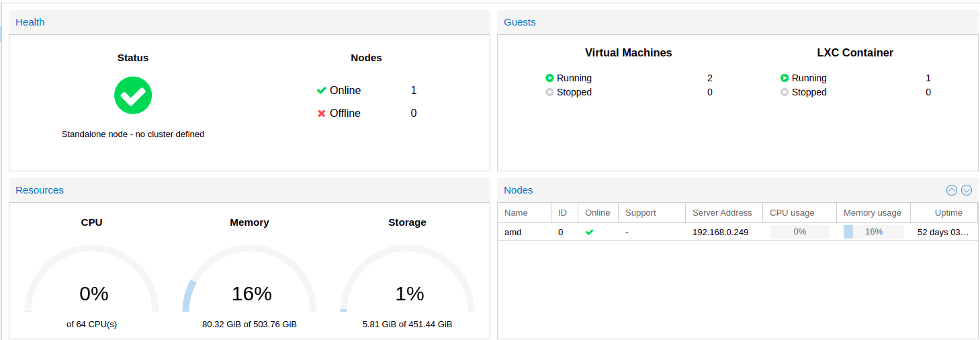The height and width of the screenshot is (340, 980).
Task: Collapse the Nodes panel with up arrow
Action: click(x=951, y=190)
